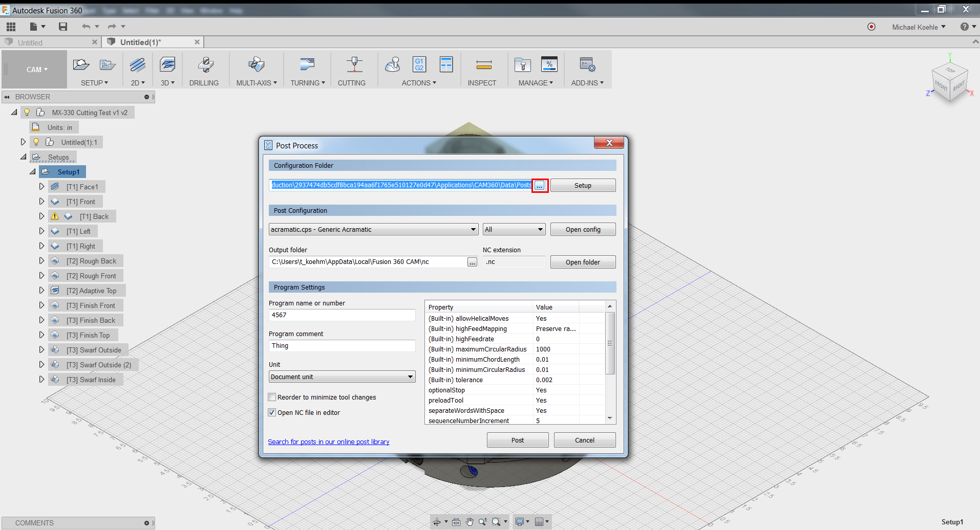Screen dimensions: 980x530
Task: Close the Untitled(1)* document tab
Action: [197, 42]
